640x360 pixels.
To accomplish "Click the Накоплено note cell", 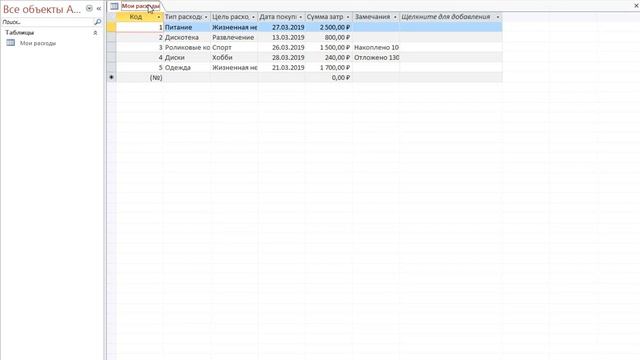I will pos(376,47).
